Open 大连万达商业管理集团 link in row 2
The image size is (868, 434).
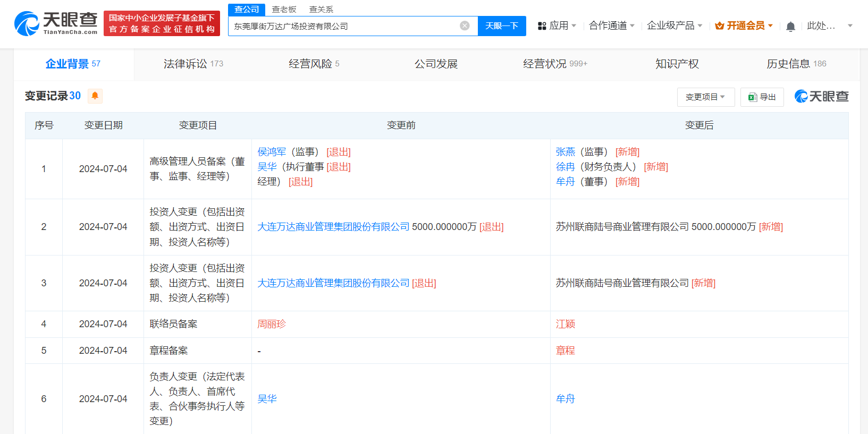point(333,227)
